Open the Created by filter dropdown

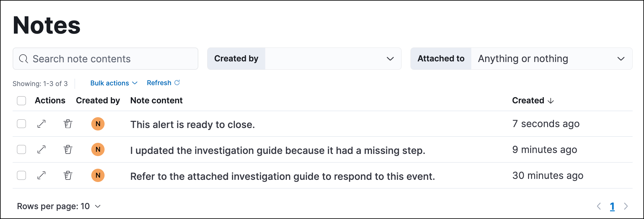pyautogui.click(x=333, y=59)
